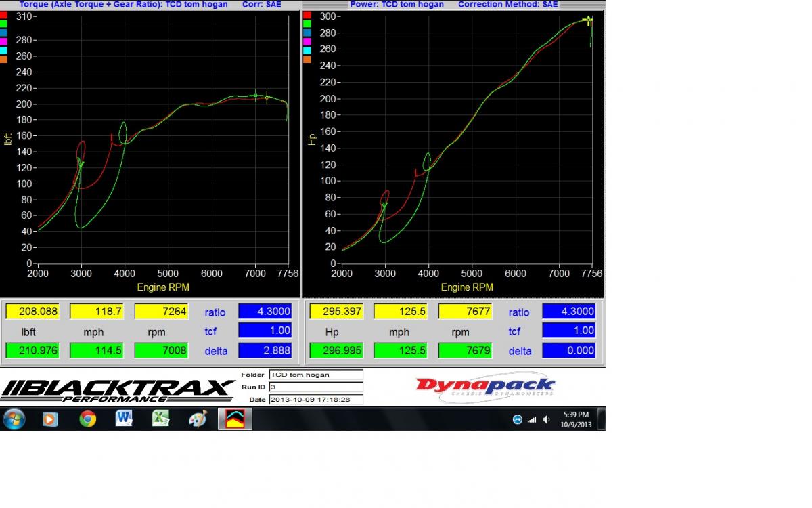Select the active Dynapack app taskbar icon

tap(235, 419)
